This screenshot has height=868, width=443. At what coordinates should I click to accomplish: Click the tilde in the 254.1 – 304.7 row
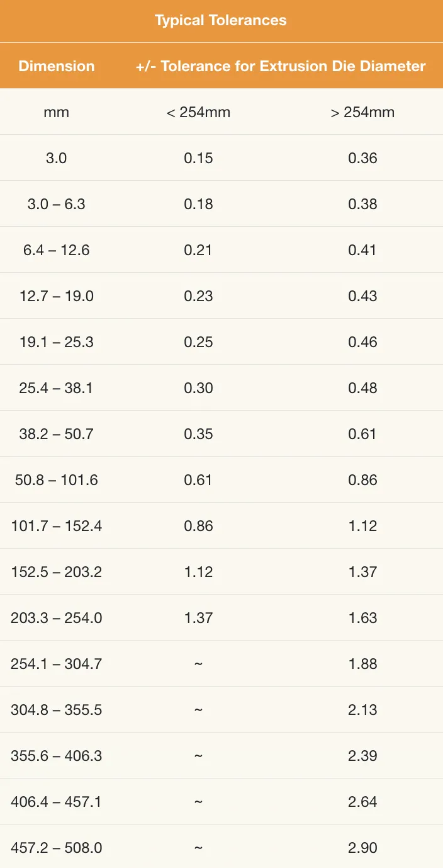(x=198, y=664)
